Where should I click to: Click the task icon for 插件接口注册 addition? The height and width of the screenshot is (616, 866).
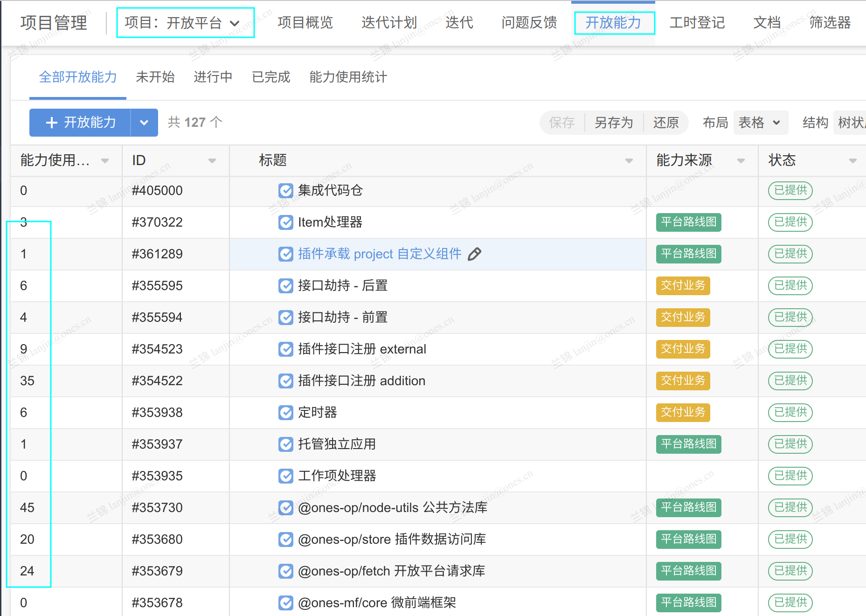285,381
